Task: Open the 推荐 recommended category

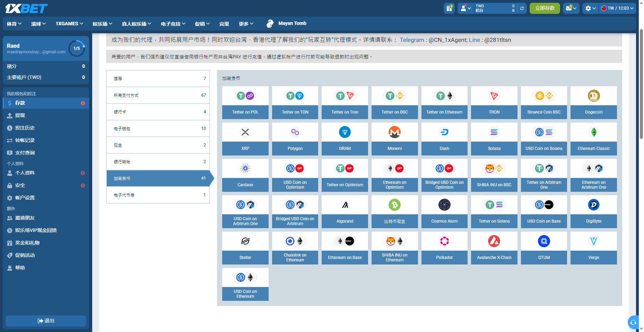Action: click(158, 79)
